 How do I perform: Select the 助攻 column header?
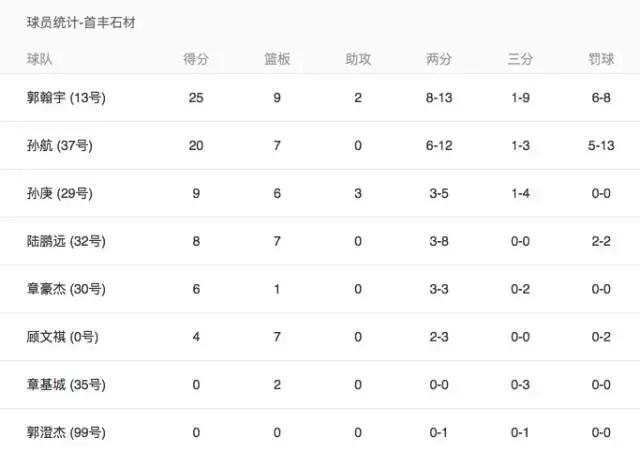click(358, 59)
